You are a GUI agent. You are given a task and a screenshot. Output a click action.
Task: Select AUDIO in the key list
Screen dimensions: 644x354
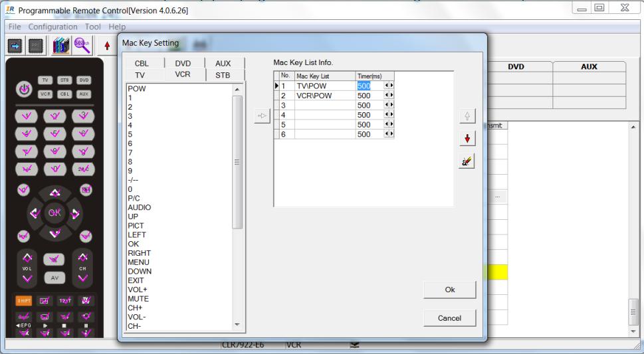139,207
